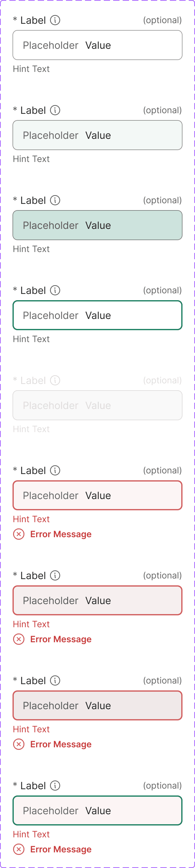Click the info icon beside the topmost Label
The height and width of the screenshot is (868, 195).
(x=55, y=20)
